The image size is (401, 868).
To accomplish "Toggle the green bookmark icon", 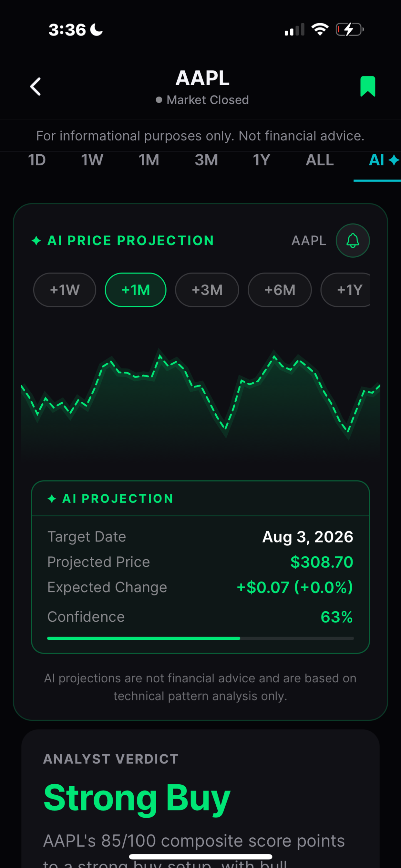I will pos(368,86).
